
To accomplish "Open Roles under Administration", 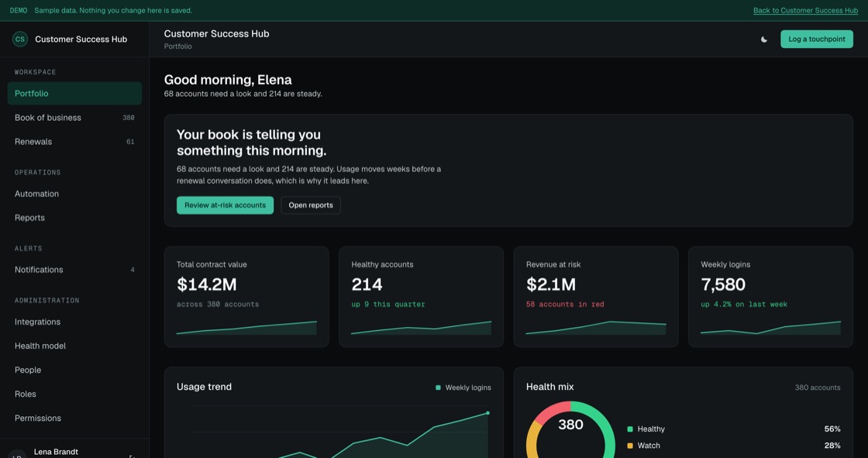I will pyautogui.click(x=74, y=394).
